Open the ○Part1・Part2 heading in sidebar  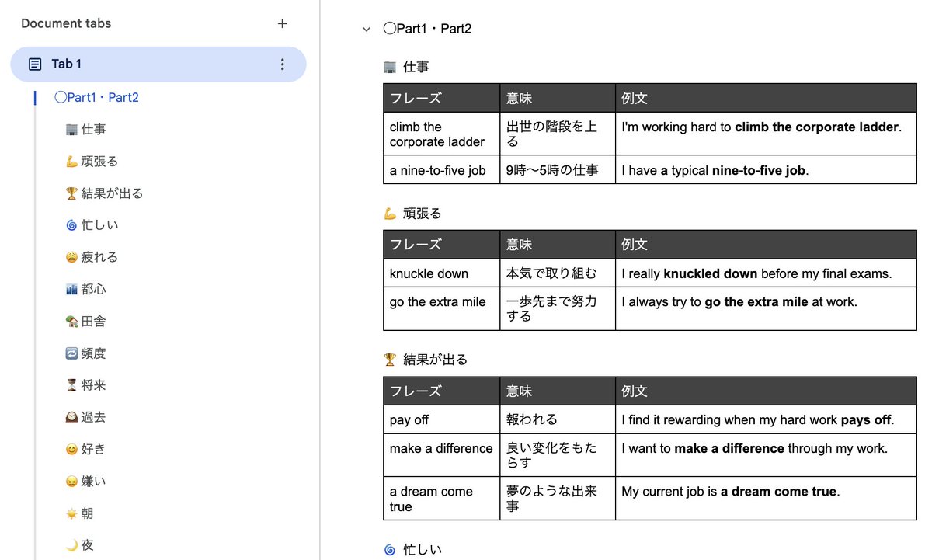click(96, 97)
